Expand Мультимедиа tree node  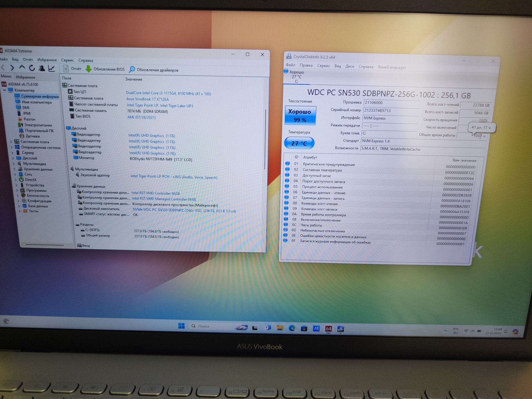click(x=14, y=164)
